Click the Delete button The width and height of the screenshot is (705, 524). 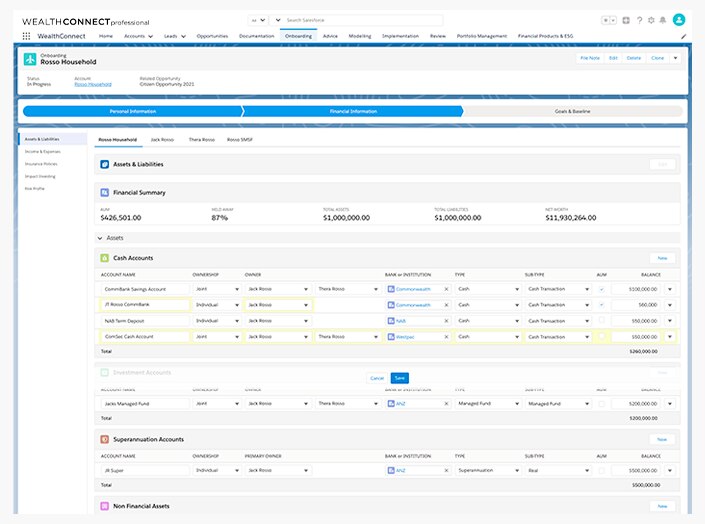pyautogui.click(x=634, y=58)
